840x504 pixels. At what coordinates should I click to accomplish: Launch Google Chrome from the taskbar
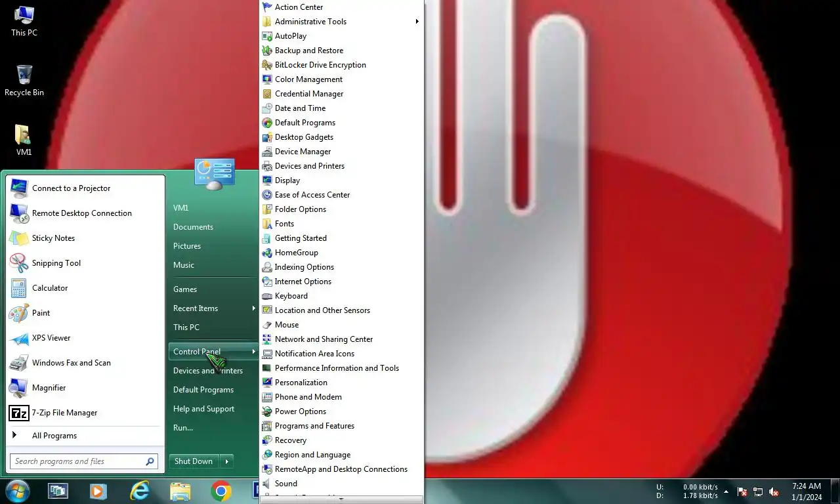click(221, 491)
